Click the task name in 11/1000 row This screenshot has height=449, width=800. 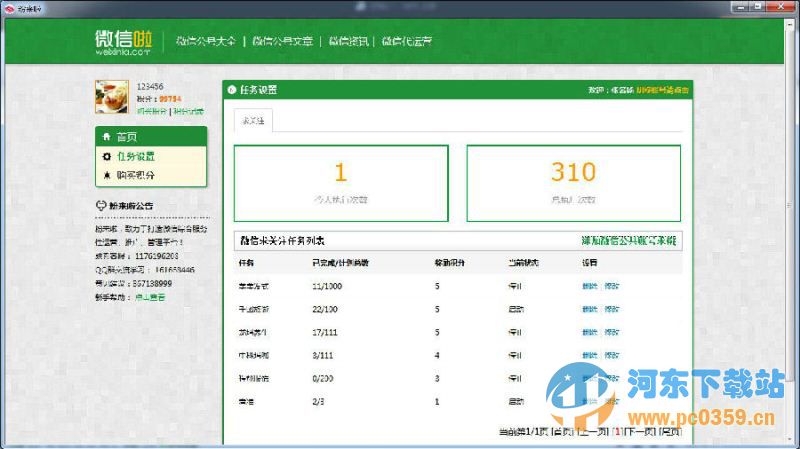pos(254,286)
